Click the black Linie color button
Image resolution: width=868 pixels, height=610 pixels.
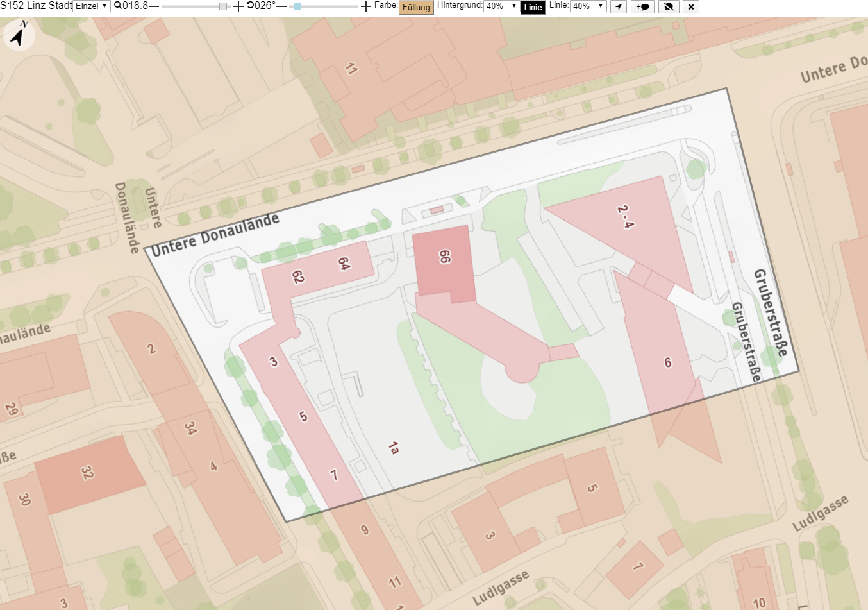pos(533,8)
